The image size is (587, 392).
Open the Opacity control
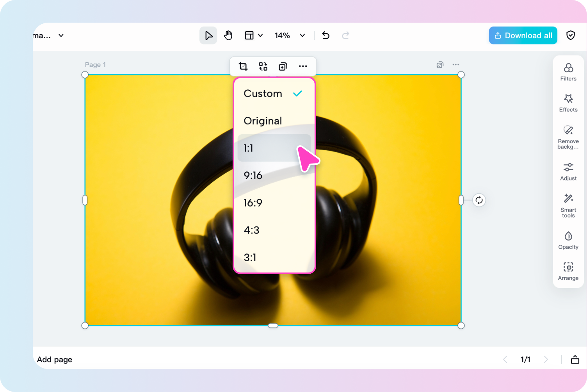[568, 240]
